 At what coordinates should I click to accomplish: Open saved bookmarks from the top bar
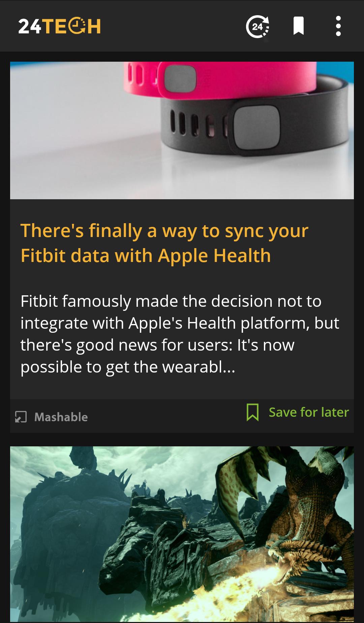click(299, 26)
